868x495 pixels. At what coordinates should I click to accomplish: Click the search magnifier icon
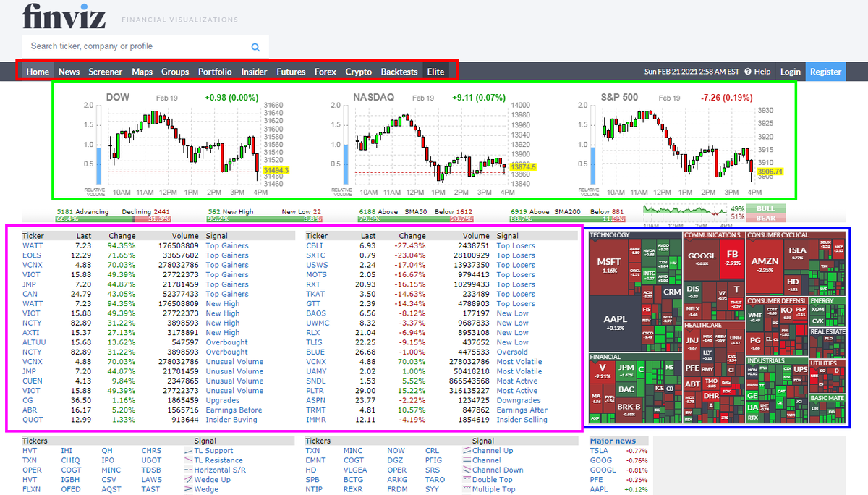[x=255, y=47]
